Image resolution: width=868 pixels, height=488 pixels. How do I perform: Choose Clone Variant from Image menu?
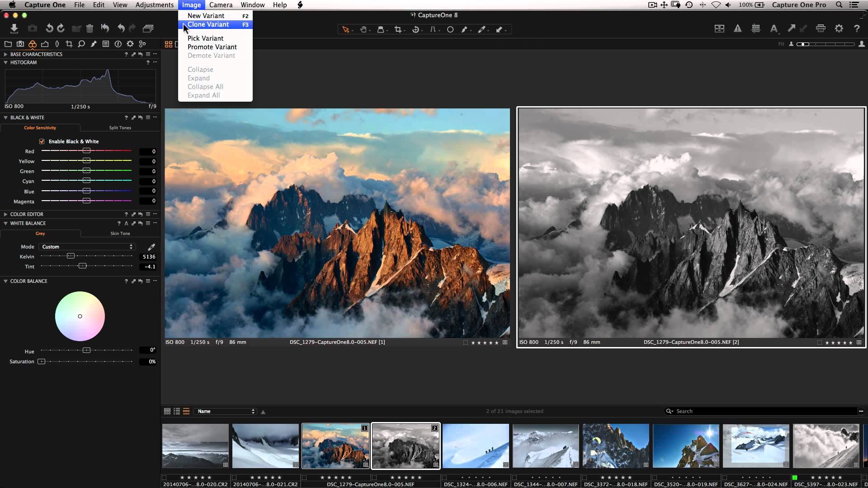click(x=208, y=24)
